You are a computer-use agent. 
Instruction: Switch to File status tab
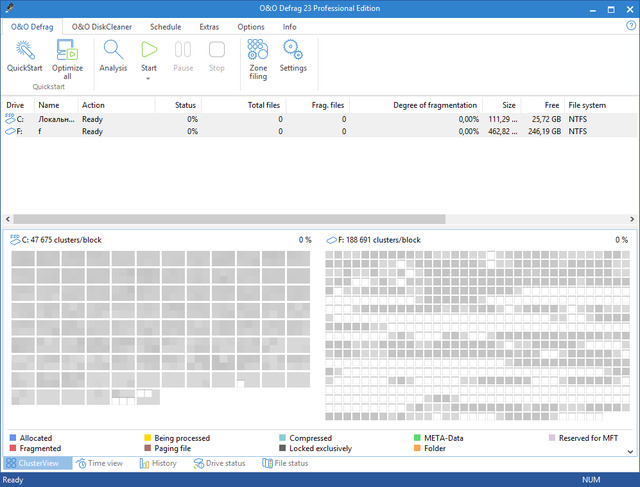285,463
